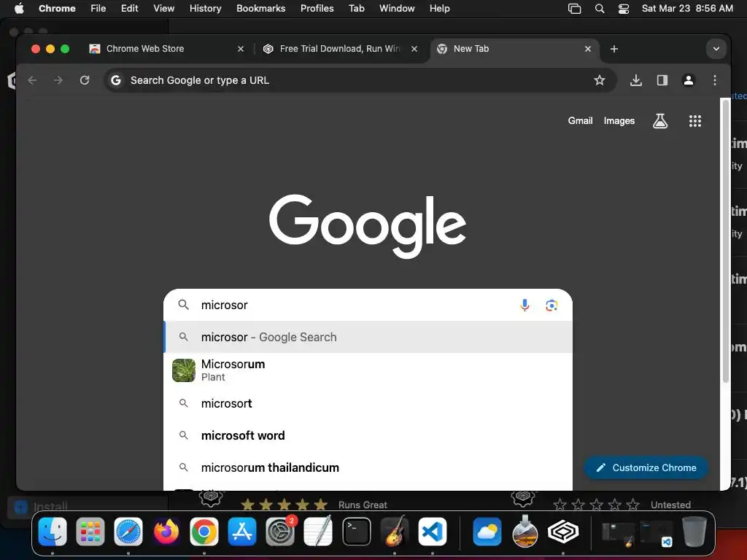Viewport: 747px width, 560px height.
Task: Click the Stage Manager menu bar icon
Action: tap(575, 9)
